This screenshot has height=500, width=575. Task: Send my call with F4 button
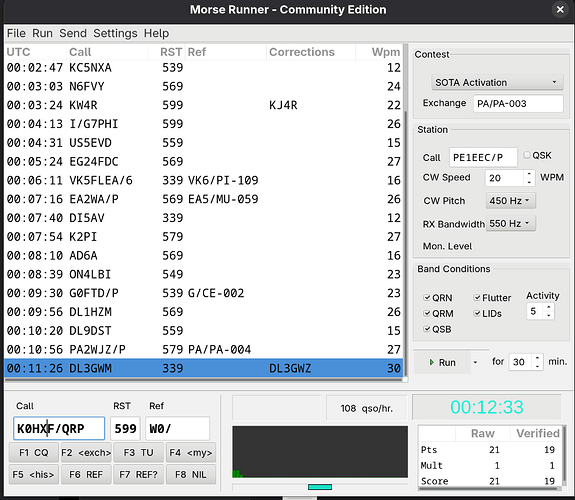[191, 453]
